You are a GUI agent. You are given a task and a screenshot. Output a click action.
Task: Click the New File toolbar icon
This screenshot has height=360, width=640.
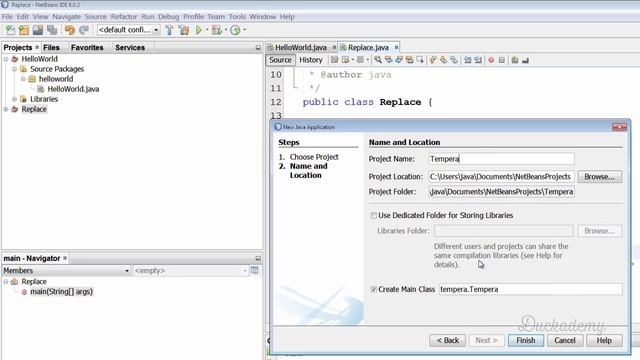10,30
